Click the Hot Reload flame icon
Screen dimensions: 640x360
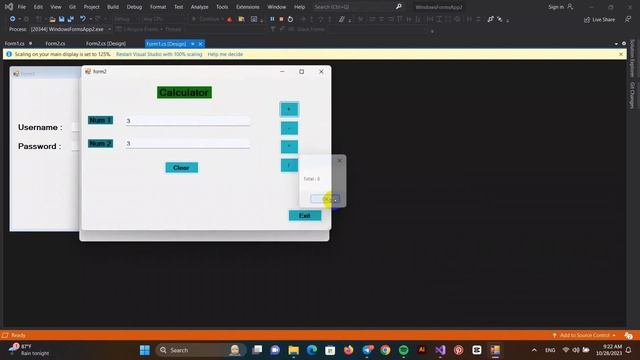[x=230, y=19]
